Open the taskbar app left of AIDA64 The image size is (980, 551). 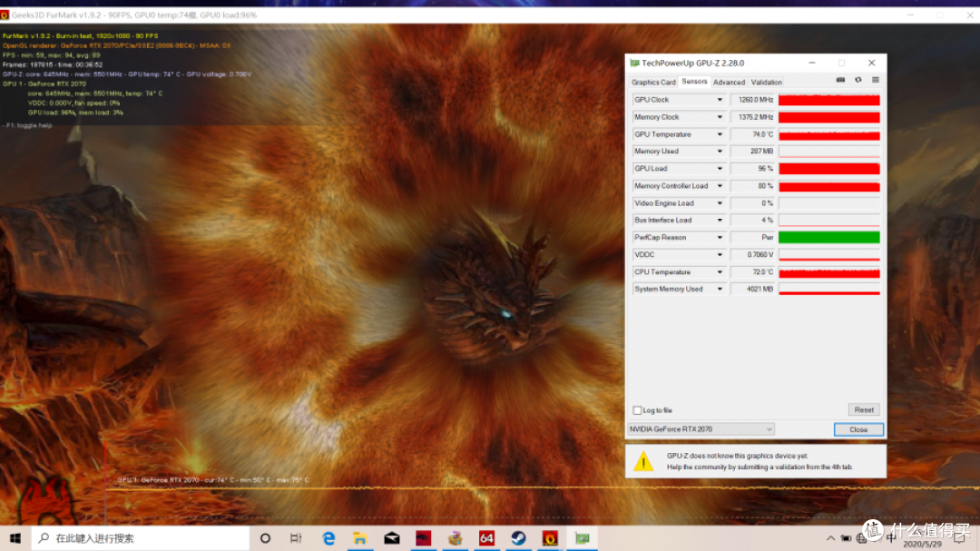point(455,538)
